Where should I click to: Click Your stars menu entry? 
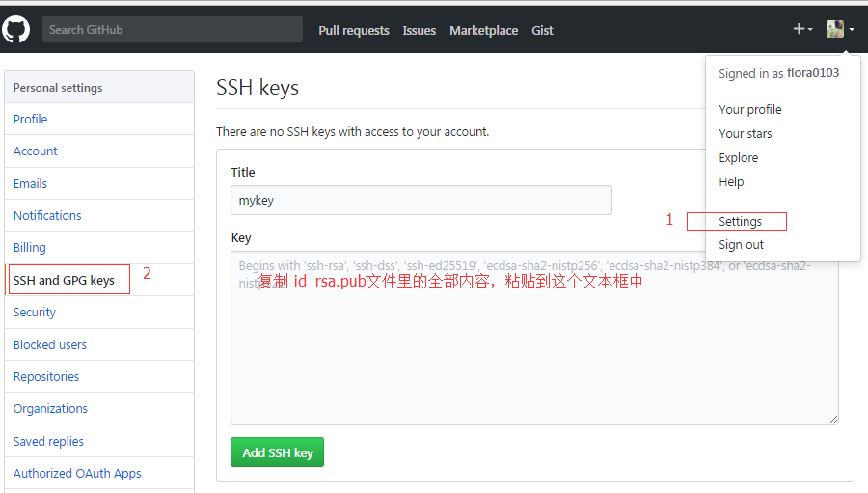click(745, 133)
